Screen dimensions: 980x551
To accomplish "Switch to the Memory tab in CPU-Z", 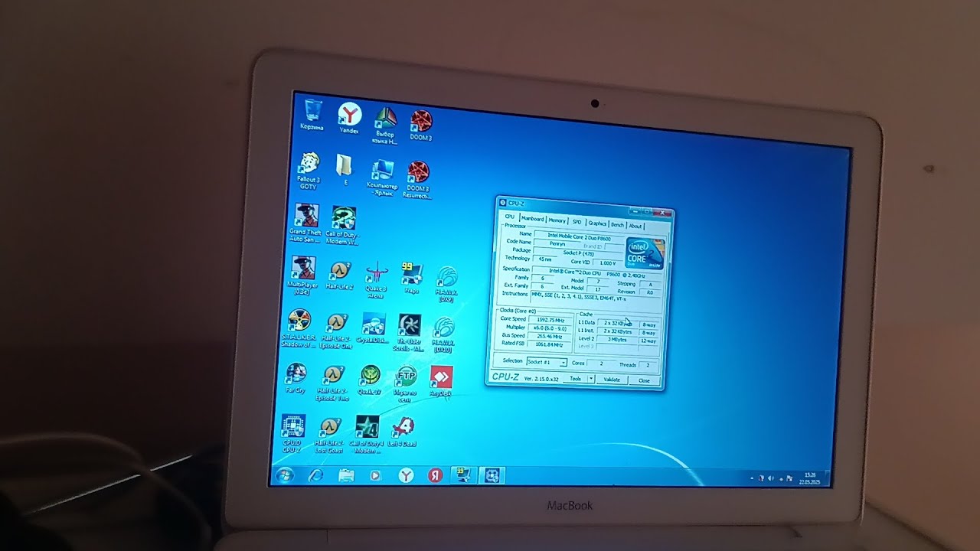I will click(x=557, y=220).
